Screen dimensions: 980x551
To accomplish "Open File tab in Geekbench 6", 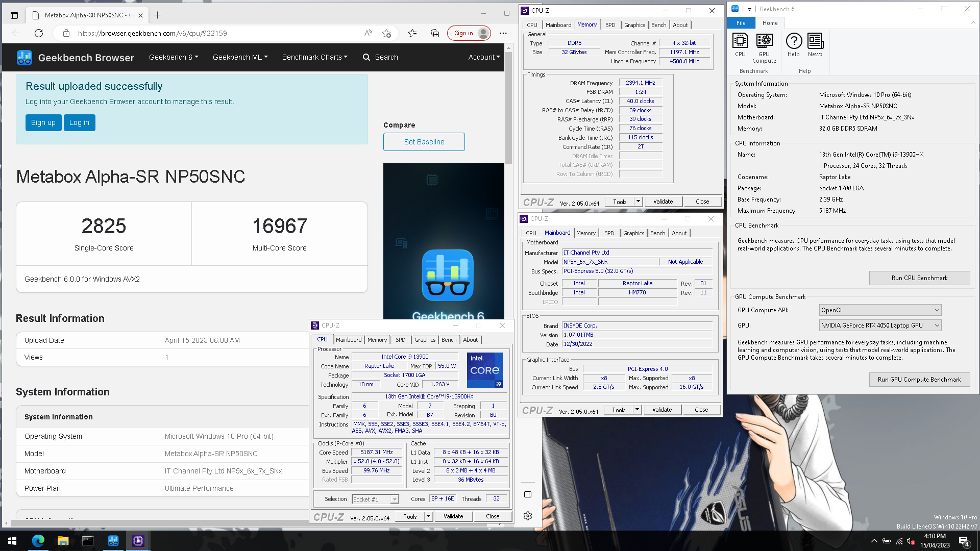I will 741,23.
